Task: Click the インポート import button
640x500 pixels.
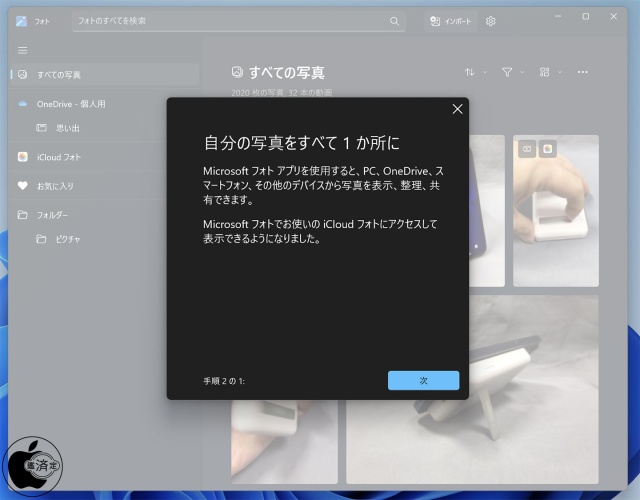Action: (x=451, y=21)
